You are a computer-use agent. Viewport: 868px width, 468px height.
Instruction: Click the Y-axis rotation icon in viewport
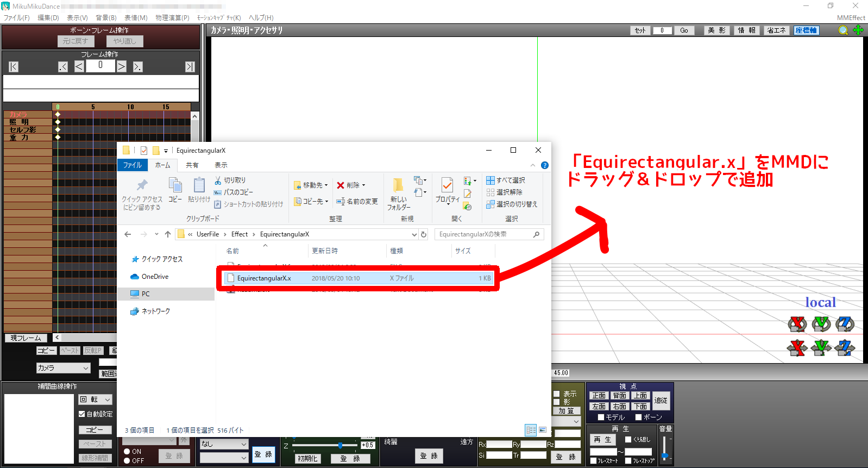[821, 325]
